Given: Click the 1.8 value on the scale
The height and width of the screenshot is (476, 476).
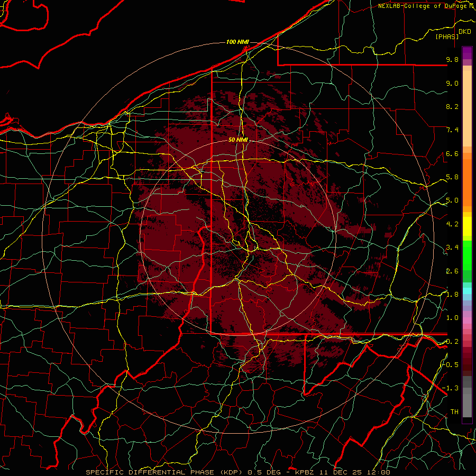Looking at the screenshot, I should (452, 295).
